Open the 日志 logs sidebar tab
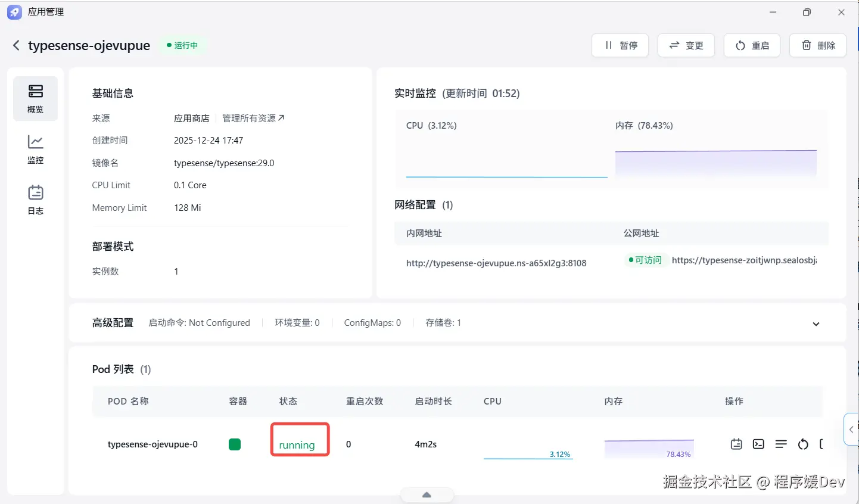The height and width of the screenshot is (504, 859). point(36,200)
